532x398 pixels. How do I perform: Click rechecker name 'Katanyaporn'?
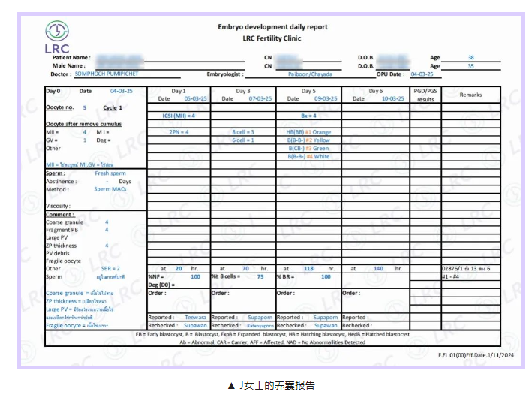point(260,326)
